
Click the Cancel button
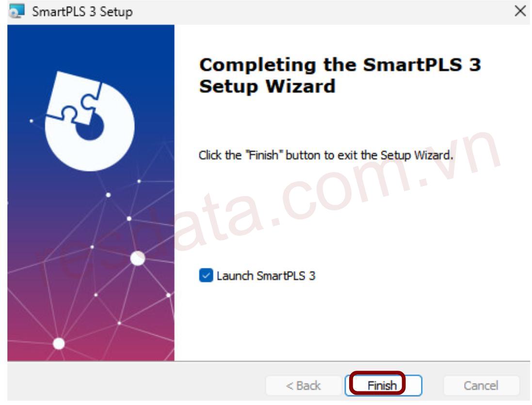[x=481, y=385]
